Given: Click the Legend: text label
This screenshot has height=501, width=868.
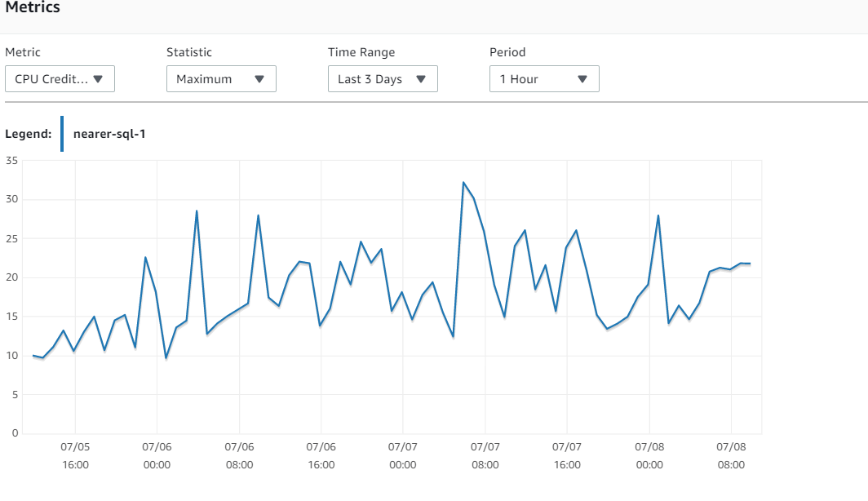Looking at the screenshot, I should tap(29, 133).
